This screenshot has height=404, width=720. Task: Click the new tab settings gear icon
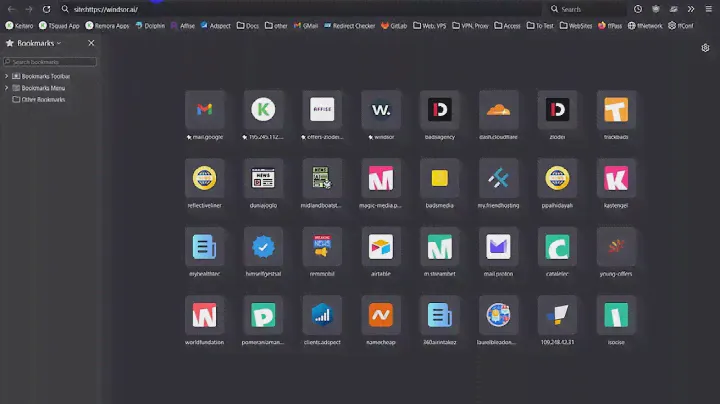coord(706,48)
